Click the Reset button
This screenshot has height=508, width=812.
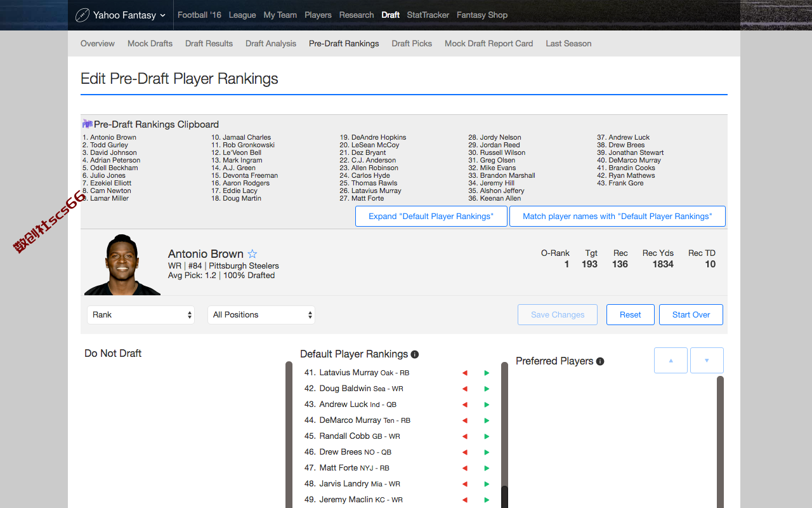tap(631, 314)
